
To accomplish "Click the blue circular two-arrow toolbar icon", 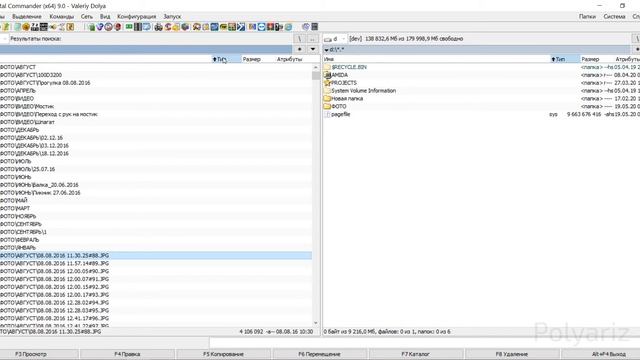I will [x=261, y=27].
